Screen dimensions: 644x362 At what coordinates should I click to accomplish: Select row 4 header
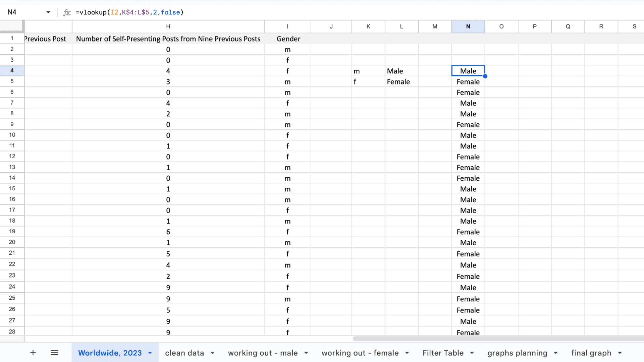tap(12, 71)
